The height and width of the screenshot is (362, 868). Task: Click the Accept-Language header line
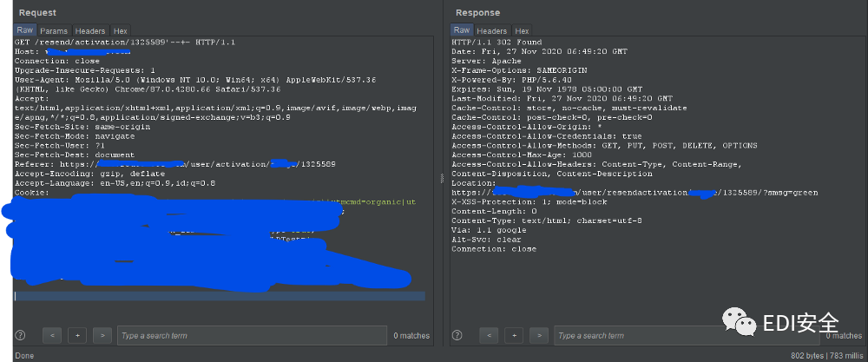pos(115,183)
